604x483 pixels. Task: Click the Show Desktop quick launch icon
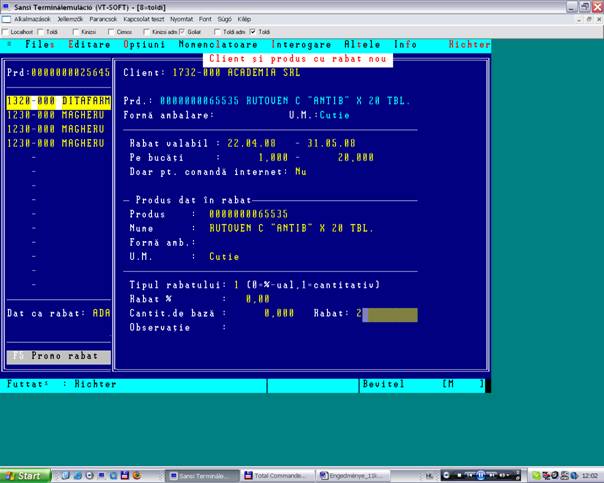pos(65,475)
